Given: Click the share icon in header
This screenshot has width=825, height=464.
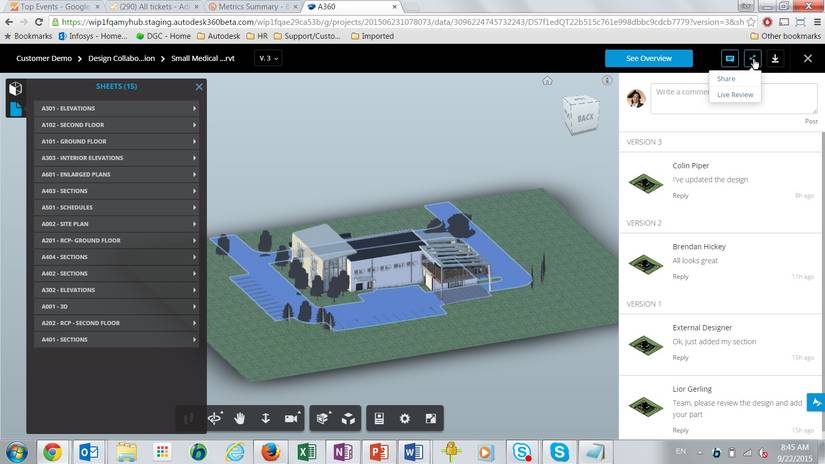Looking at the screenshot, I should [753, 58].
